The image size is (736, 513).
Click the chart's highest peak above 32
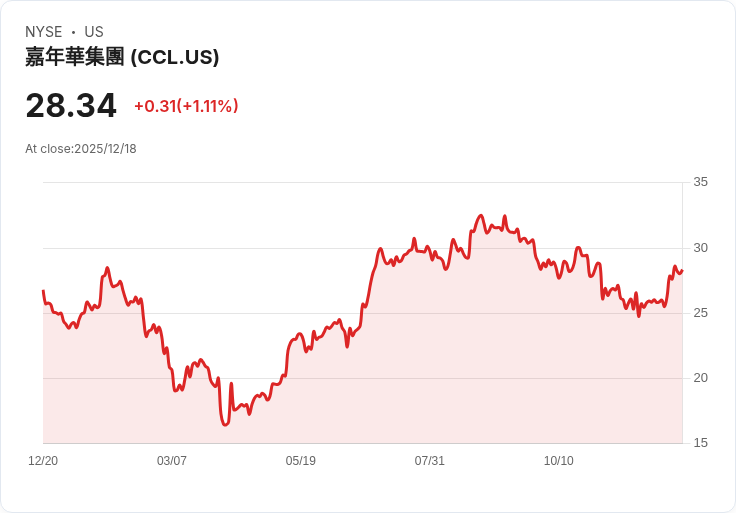[x=481, y=215]
